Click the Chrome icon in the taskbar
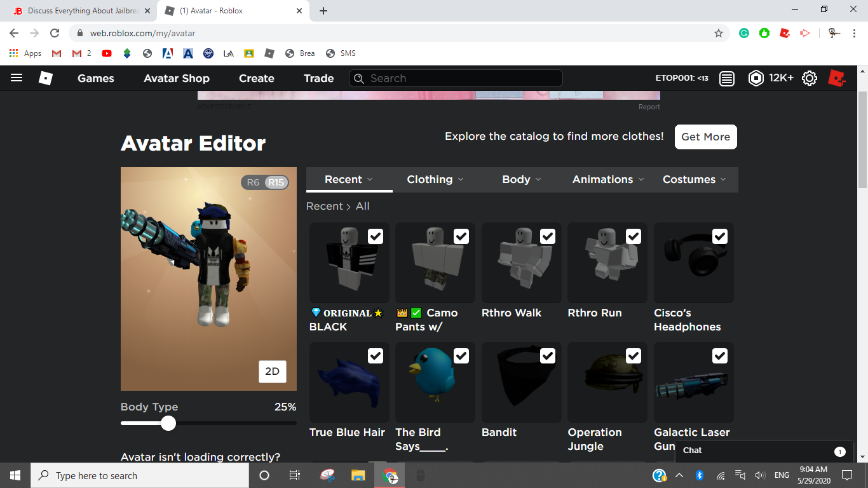Image resolution: width=868 pixels, height=488 pixels. pos(390,475)
